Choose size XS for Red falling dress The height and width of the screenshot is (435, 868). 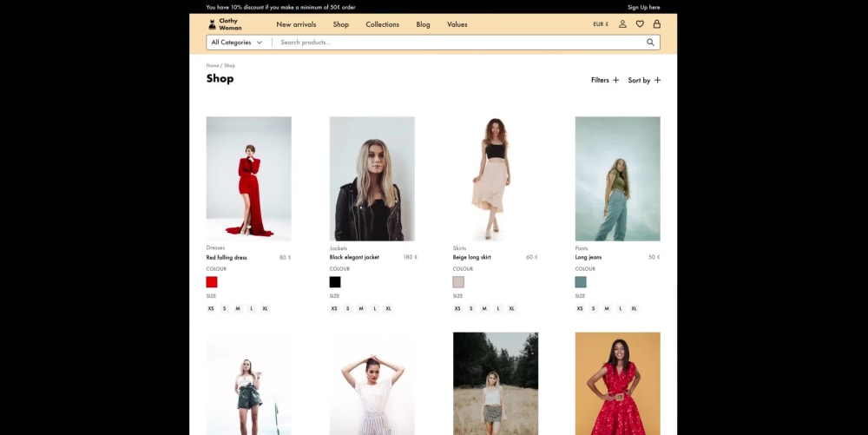click(x=211, y=309)
